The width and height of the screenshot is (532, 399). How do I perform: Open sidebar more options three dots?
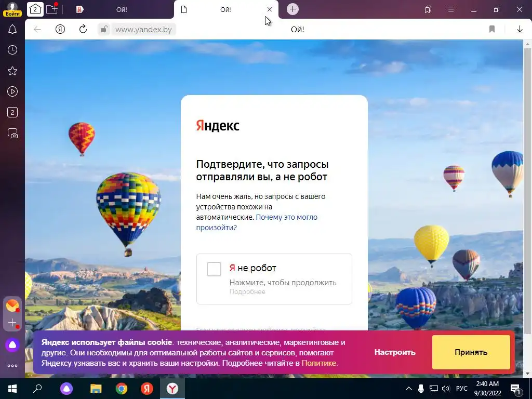[12, 366]
